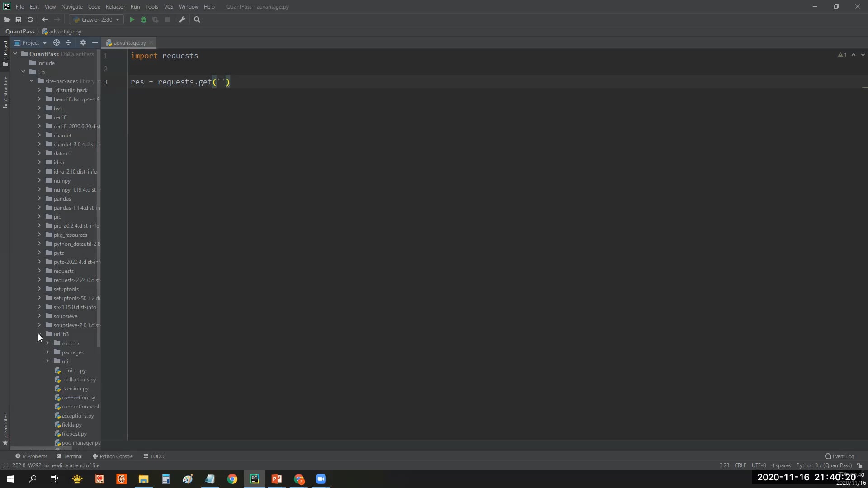The image size is (868, 488).
Task: Open project settings wrench icon
Action: click(x=182, y=19)
